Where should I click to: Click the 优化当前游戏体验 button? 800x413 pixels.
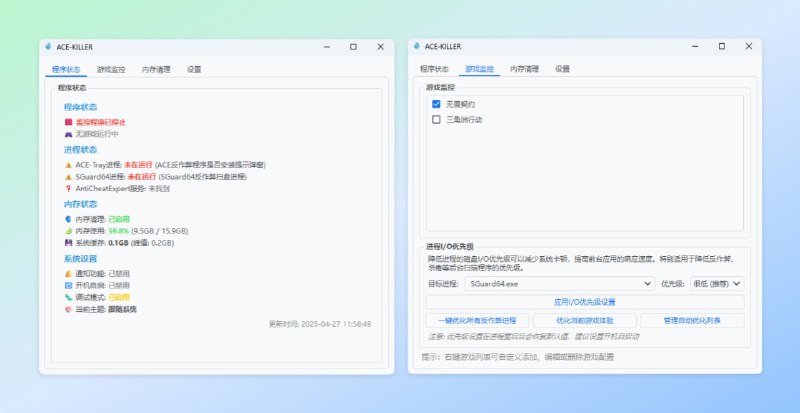point(585,321)
